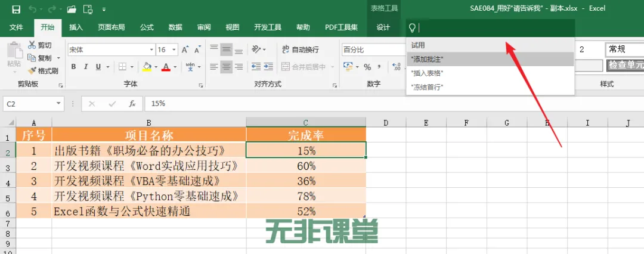Click the cell borders icon
Screen dimensions: 644x254
122,67
